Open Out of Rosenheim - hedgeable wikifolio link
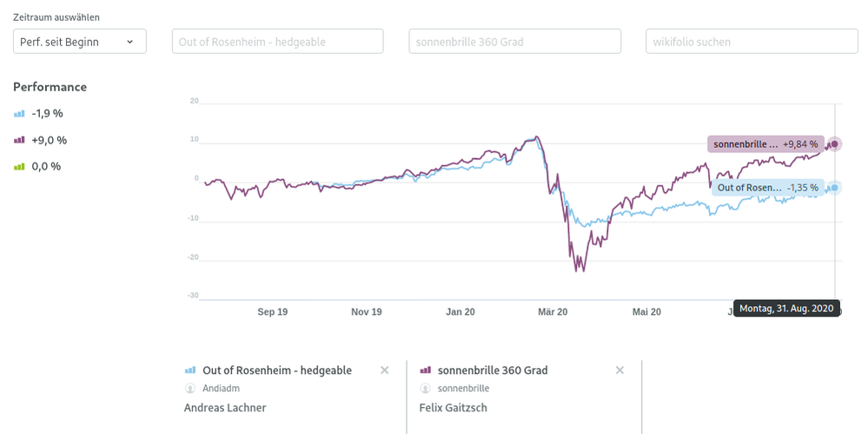 coord(277,371)
